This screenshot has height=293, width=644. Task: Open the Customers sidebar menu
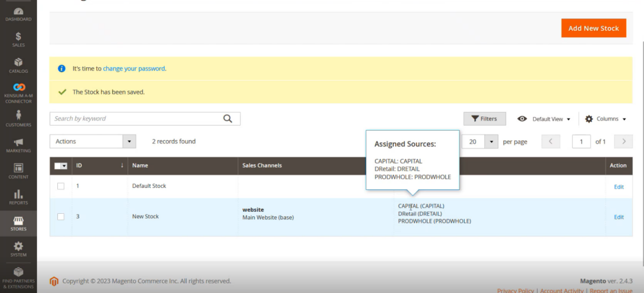[18, 119]
